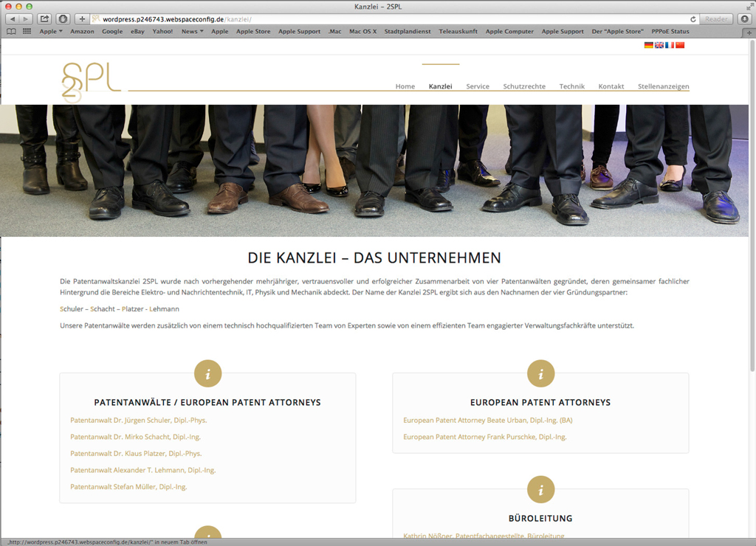
Task: Open the Apple bookmarks dropdown
Action: point(51,31)
